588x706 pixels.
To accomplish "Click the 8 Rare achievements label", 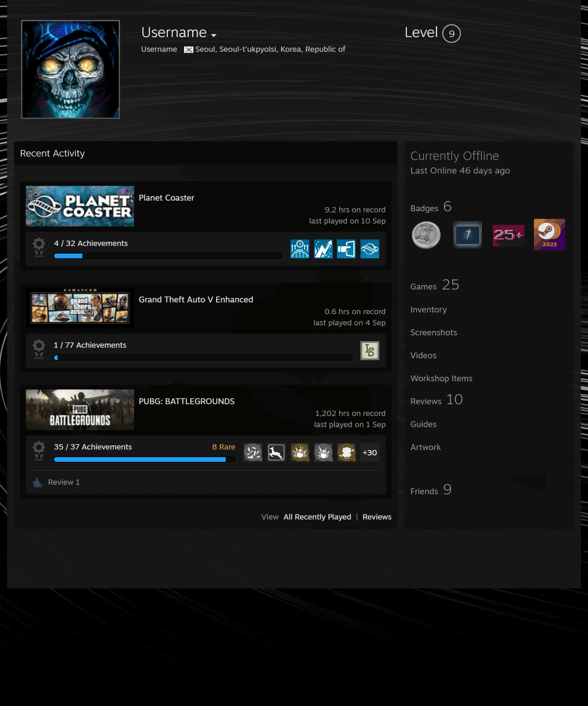I will point(223,447).
